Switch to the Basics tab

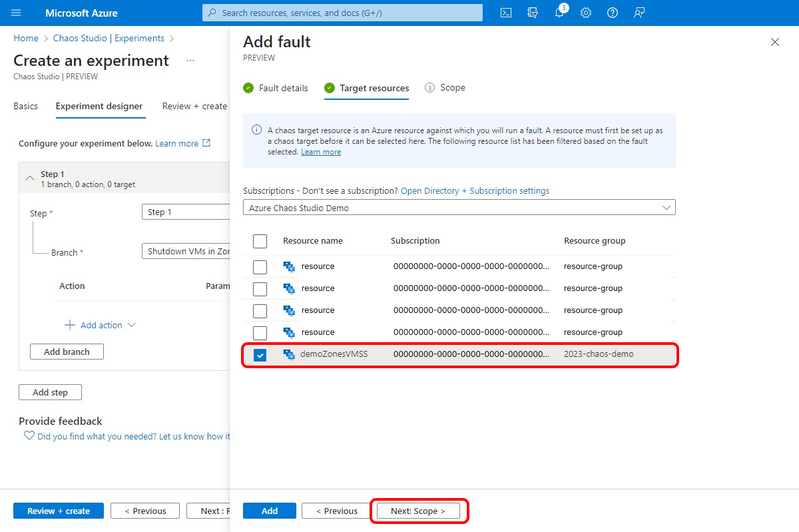pyautogui.click(x=25, y=106)
